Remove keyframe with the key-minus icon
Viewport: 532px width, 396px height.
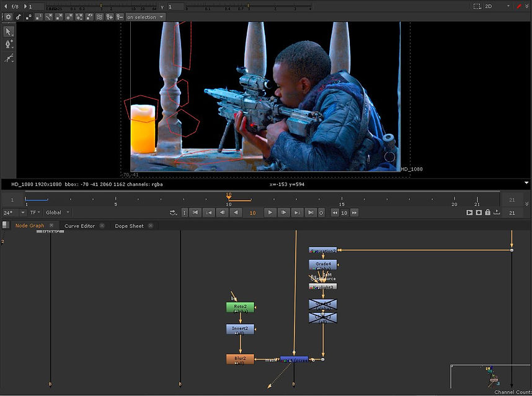point(120,17)
